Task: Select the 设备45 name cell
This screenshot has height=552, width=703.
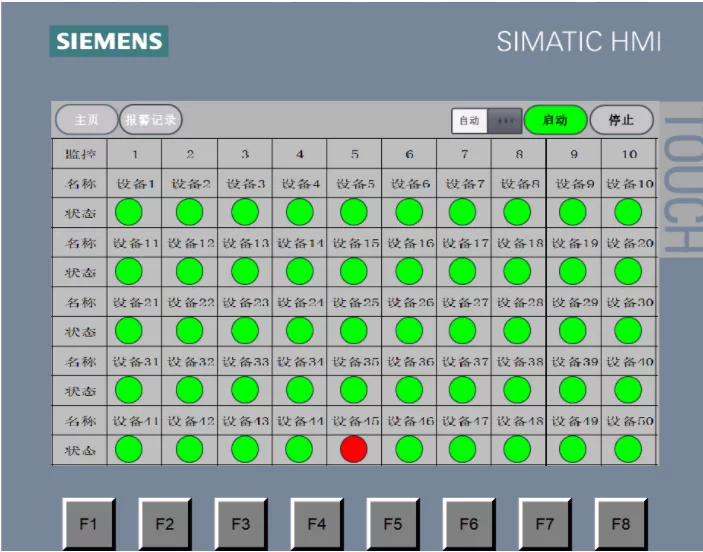Action: pos(354,420)
